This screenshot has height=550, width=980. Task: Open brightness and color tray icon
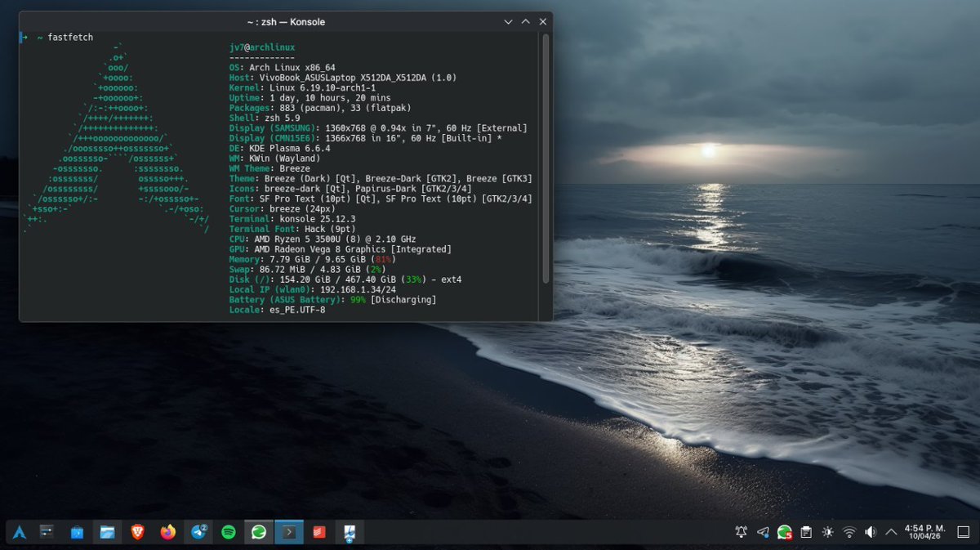click(828, 532)
